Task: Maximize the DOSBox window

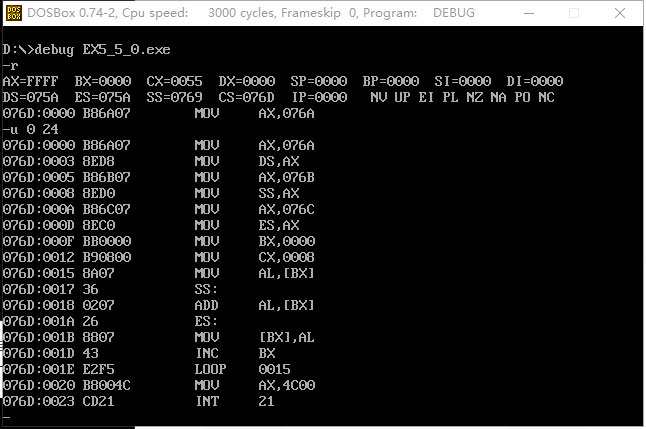Action: click(x=574, y=13)
